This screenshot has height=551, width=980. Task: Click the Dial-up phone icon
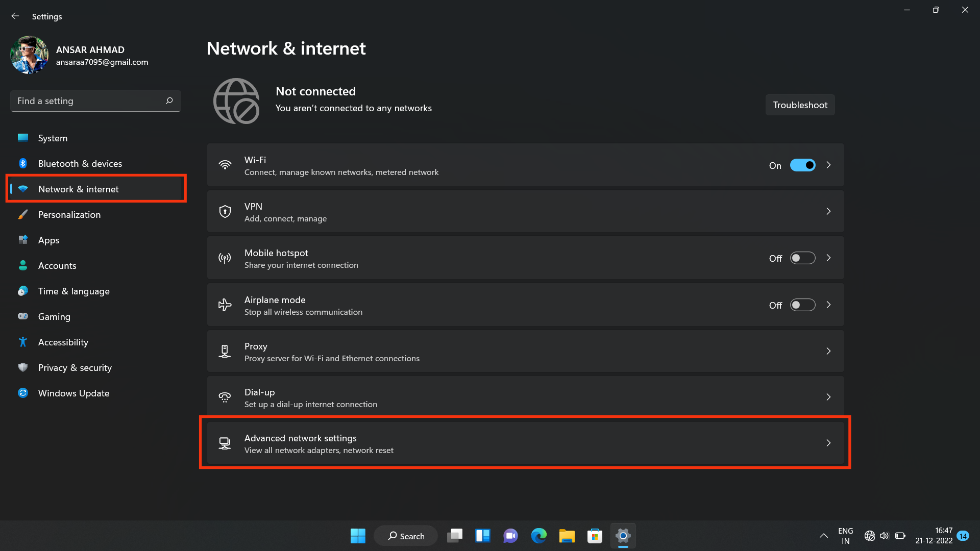pyautogui.click(x=225, y=397)
